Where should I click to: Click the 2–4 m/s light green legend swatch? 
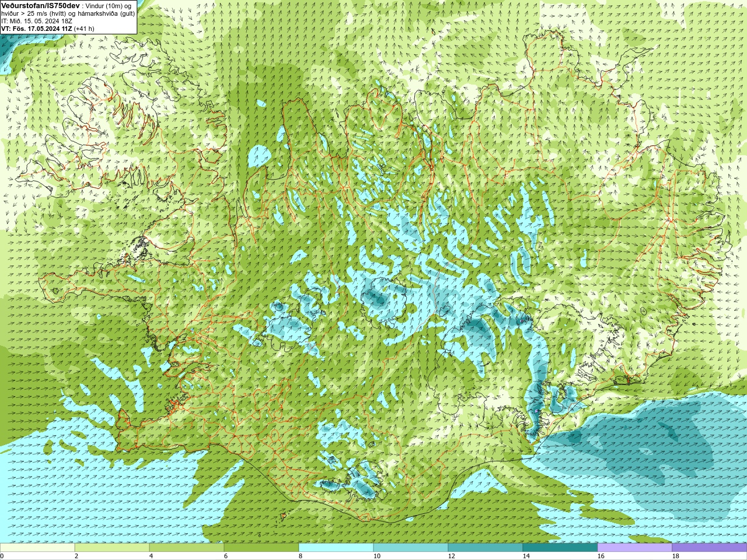click(x=112, y=548)
